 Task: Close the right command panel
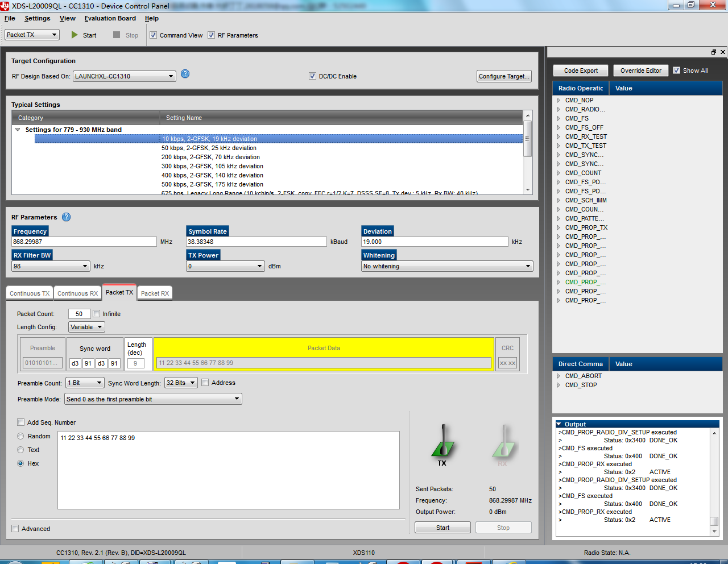tap(723, 52)
